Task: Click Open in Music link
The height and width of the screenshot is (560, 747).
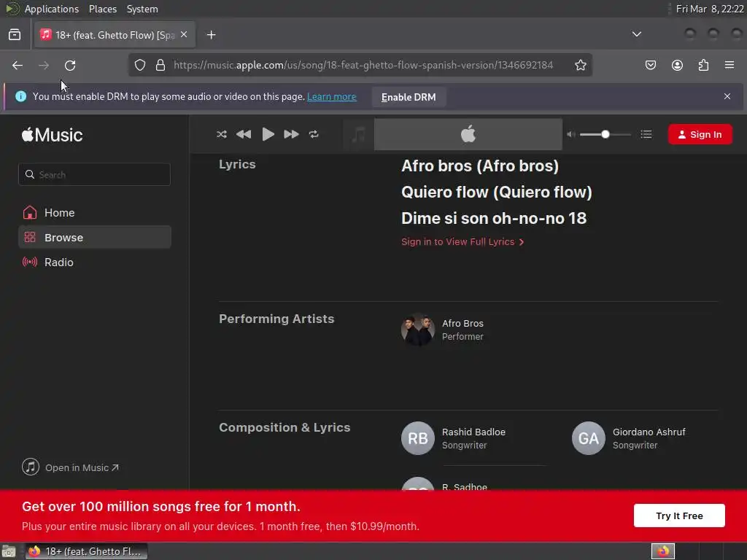Action: (x=70, y=467)
